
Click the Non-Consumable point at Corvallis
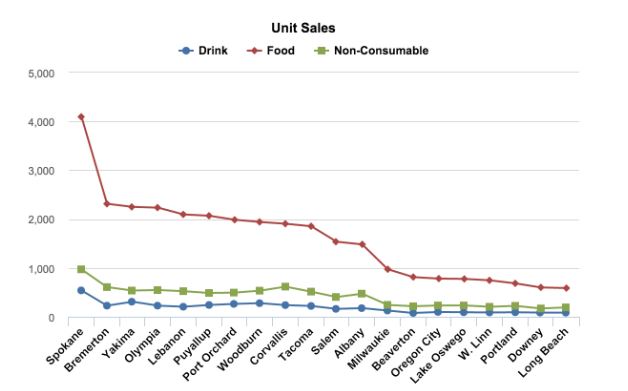(285, 287)
